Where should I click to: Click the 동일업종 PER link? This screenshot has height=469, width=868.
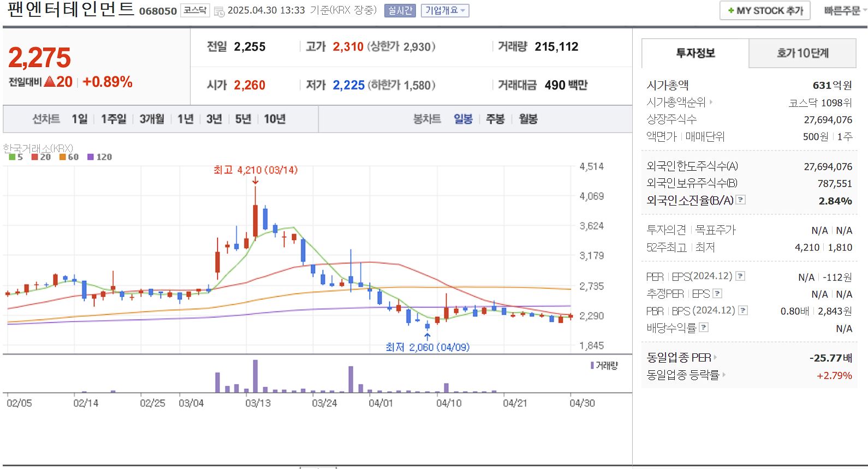[x=679, y=358]
